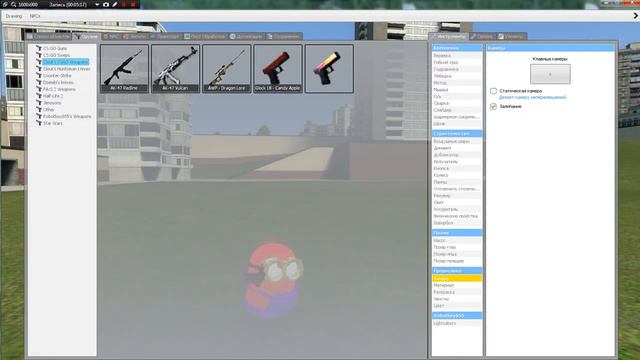Image resolution: width=640 pixels, height=360 pixels.
Task: Switch to the Опции options tab
Action: (x=482, y=36)
